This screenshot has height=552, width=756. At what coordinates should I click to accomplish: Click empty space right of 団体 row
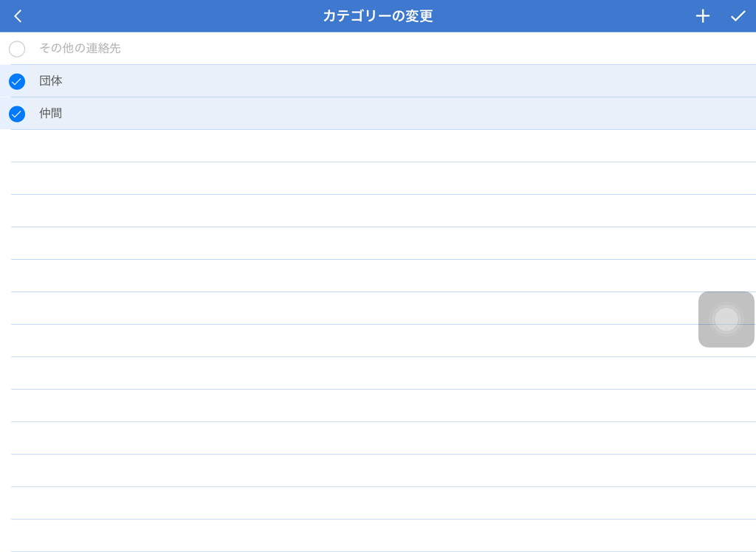[x=443, y=81]
